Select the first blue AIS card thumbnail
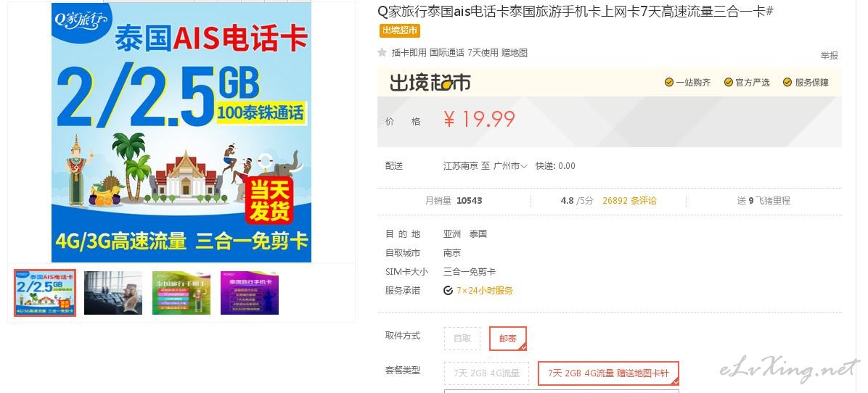This screenshot has width=868, height=393. click(45, 293)
